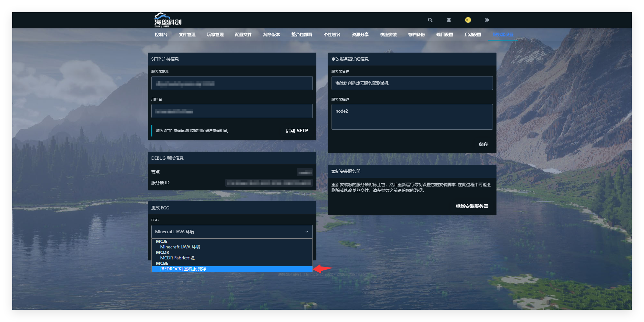Choose MCDR Fabric环境 from the list
644x322 pixels.
tap(177, 258)
